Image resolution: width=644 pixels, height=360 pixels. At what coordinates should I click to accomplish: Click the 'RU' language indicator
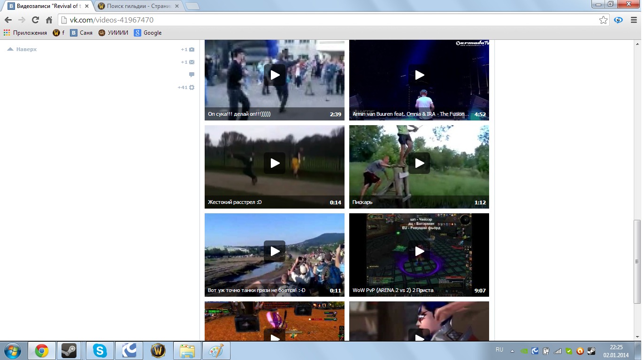[499, 350]
